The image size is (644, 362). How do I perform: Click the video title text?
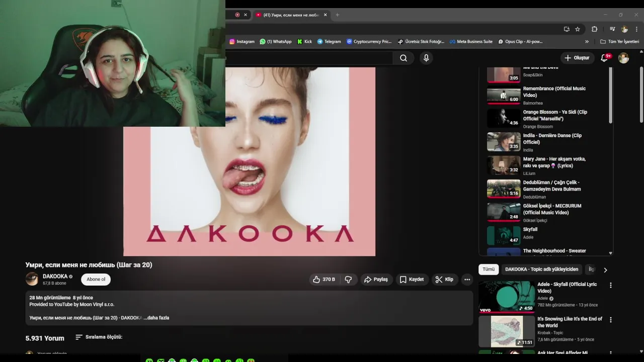[x=89, y=265]
